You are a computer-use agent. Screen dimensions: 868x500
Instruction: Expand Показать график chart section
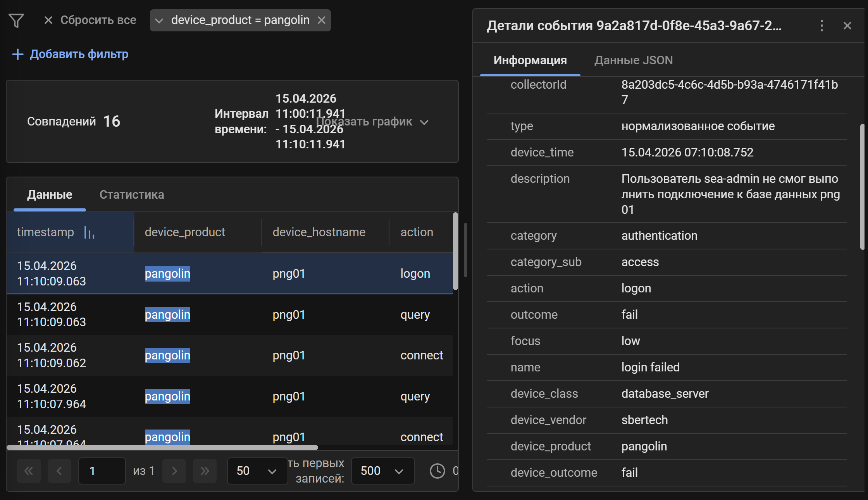[372, 122]
